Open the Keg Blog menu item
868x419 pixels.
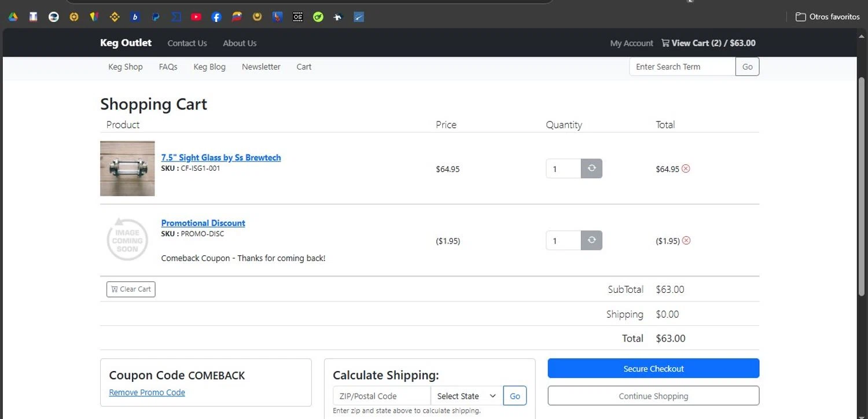209,67
